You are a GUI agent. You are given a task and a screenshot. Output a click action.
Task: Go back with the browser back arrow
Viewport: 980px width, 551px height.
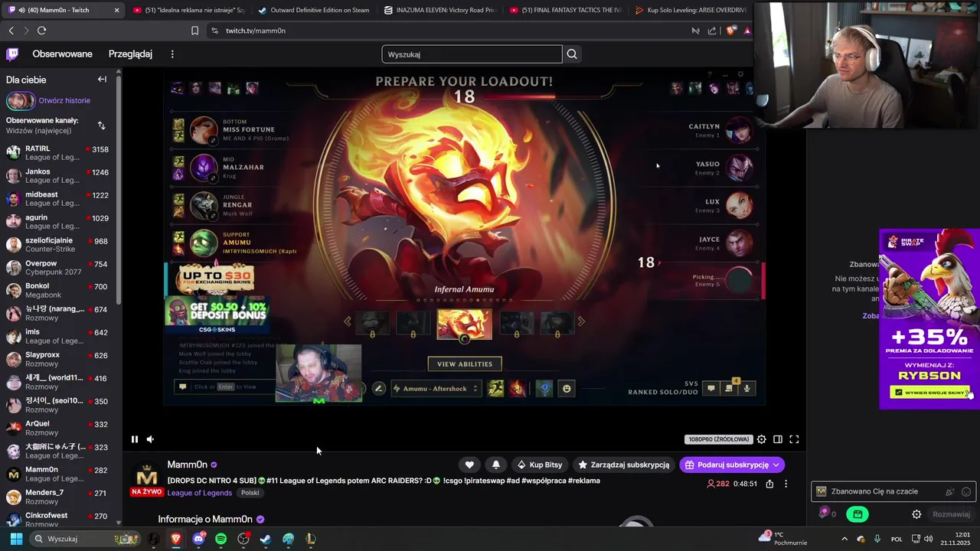(x=11, y=31)
